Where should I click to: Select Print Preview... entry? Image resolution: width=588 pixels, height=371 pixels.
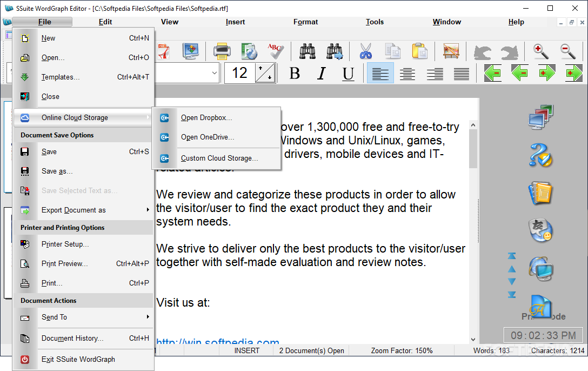pos(83,264)
